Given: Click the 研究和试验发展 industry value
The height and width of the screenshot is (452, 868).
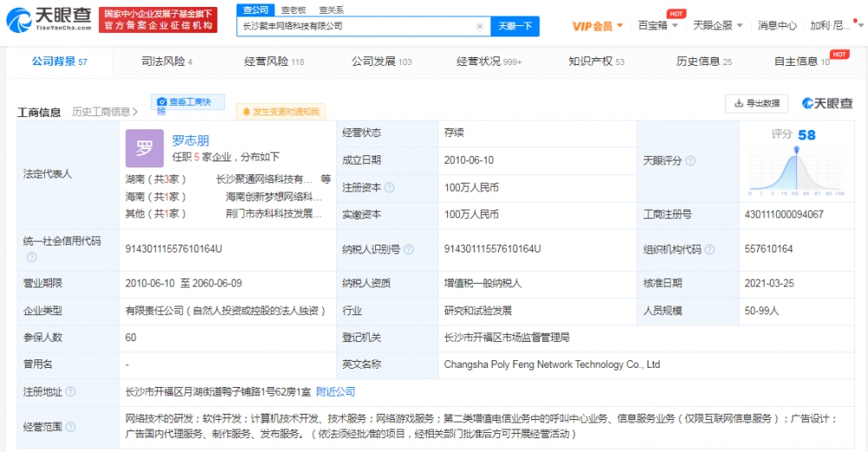Looking at the screenshot, I should [x=477, y=311].
